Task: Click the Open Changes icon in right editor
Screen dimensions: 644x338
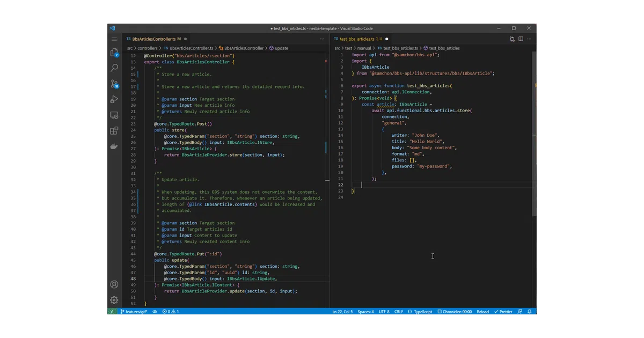Action: click(x=512, y=39)
